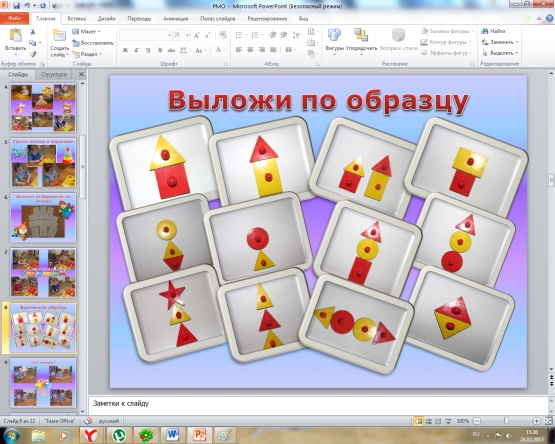Click the zoom slider in status bar
555x444 pixels.
tap(507, 421)
